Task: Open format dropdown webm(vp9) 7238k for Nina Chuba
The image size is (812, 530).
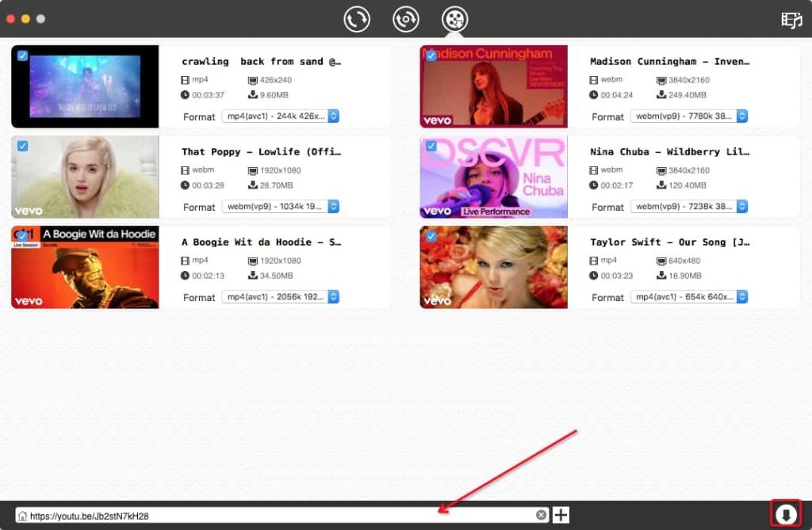Action: 689,207
